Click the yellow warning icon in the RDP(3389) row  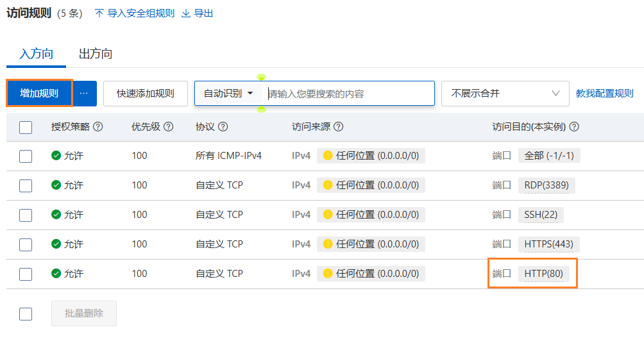pos(328,185)
